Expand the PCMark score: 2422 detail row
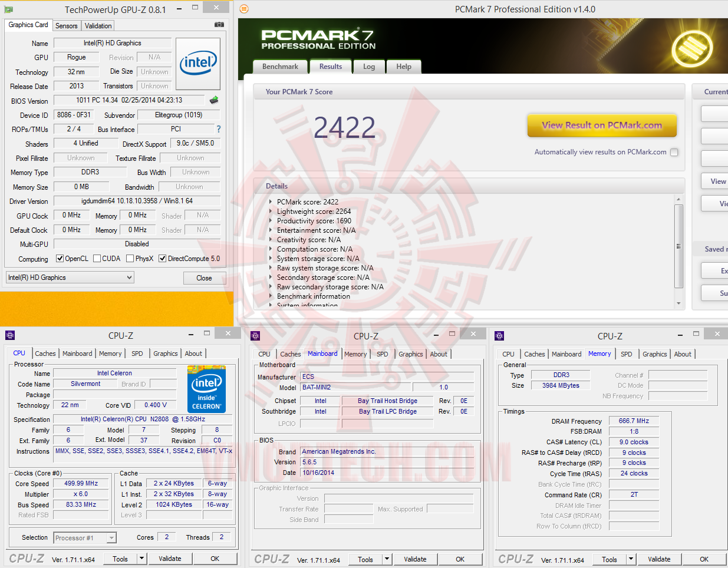This screenshot has width=728, height=568. point(271,202)
